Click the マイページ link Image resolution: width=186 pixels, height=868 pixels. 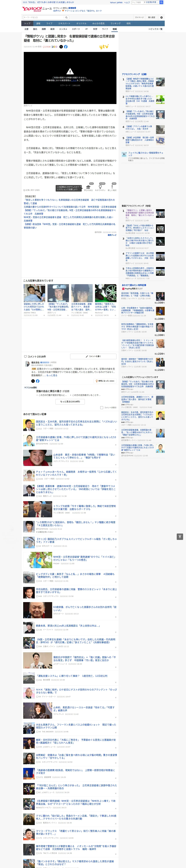click(x=139, y=17)
